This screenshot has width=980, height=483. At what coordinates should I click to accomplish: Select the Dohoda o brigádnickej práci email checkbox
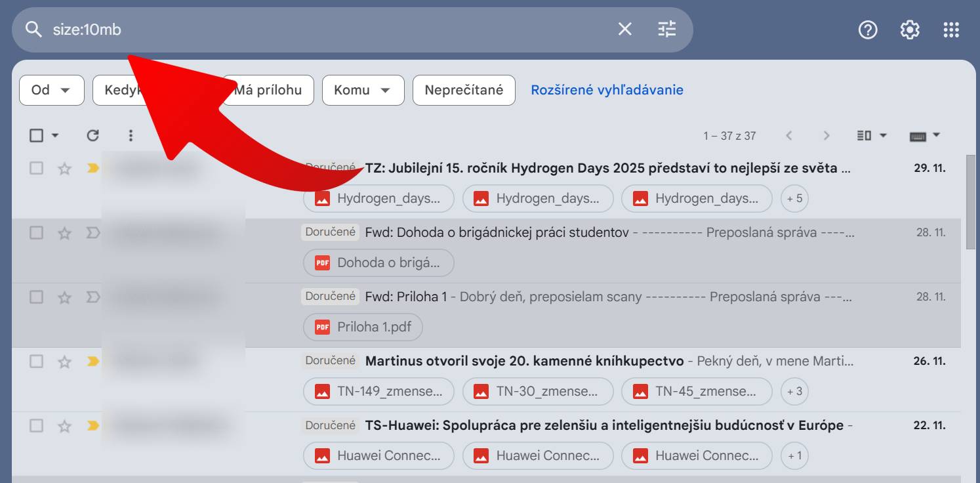(37, 232)
